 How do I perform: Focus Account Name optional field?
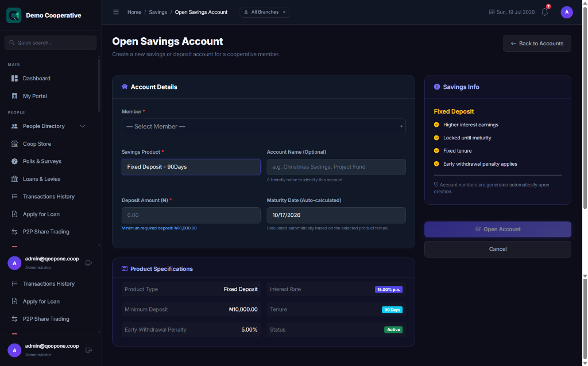(336, 167)
